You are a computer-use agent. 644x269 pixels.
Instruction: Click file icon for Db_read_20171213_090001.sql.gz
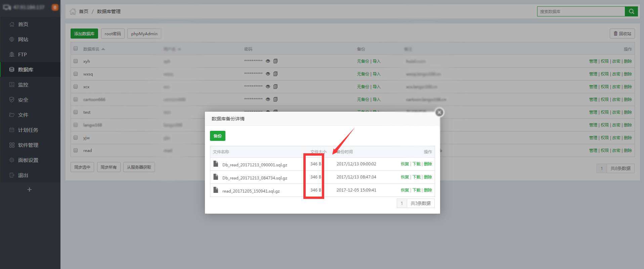pos(216,164)
